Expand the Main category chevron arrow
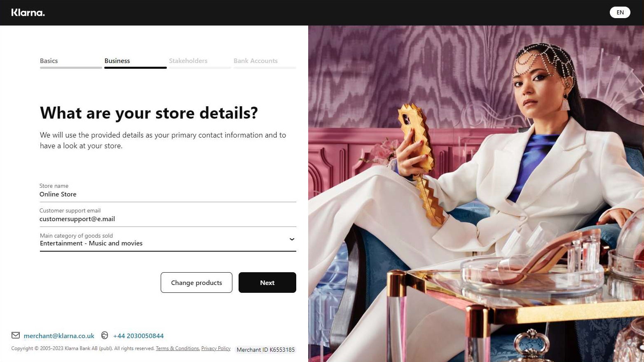Image resolution: width=644 pixels, height=362 pixels. (292, 239)
